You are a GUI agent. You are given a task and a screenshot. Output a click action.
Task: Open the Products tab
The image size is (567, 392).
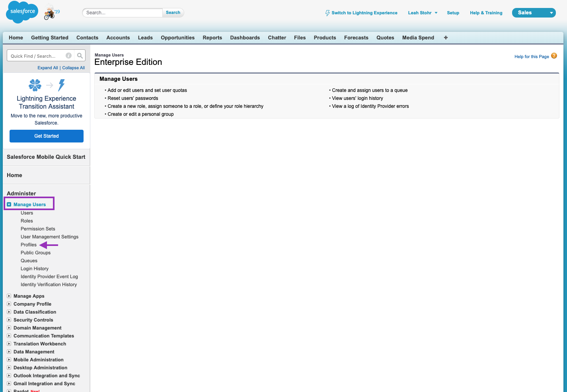tap(325, 37)
